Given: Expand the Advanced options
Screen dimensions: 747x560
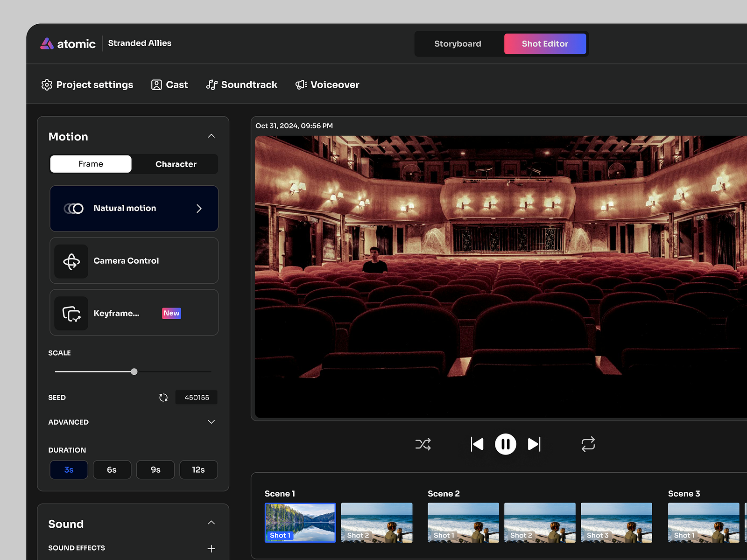Looking at the screenshot, I should pyautogui.click(x=211, y=421).
